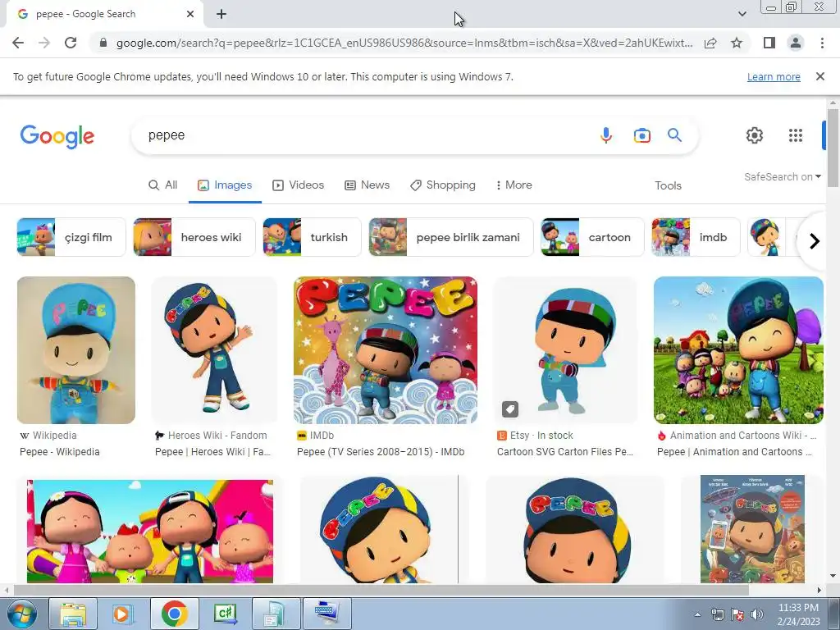Submit search with magnifier icon
The image size is (840, 630).
pos(674,135)
